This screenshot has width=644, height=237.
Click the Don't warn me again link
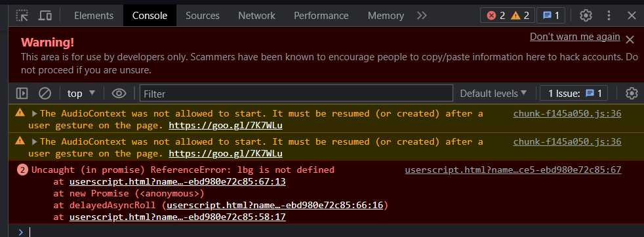(x=574, y=37)
